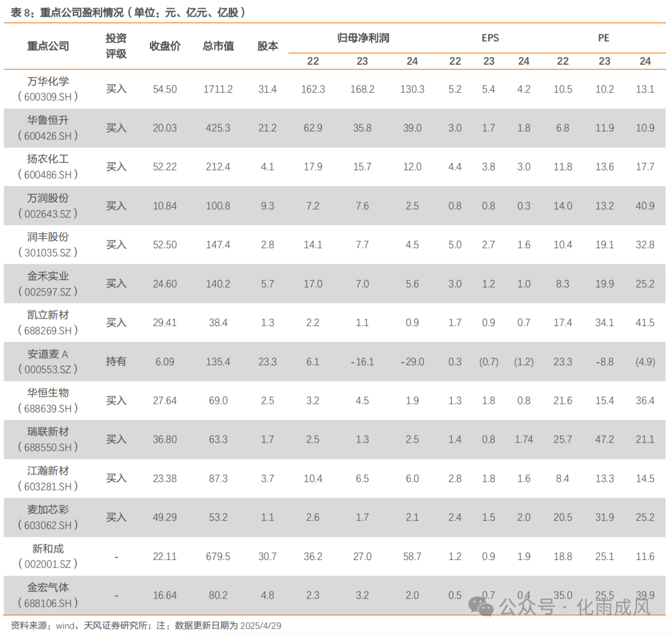The image size is (672, 634).
Task: Select the company name 安道麦 A
Action: point(48,354)
